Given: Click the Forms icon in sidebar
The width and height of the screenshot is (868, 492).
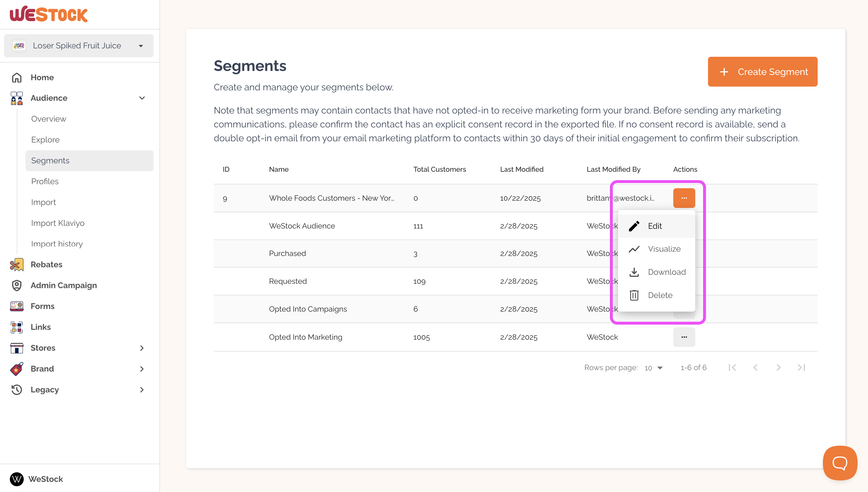Looking at the screenshot, I should [16, 306].
